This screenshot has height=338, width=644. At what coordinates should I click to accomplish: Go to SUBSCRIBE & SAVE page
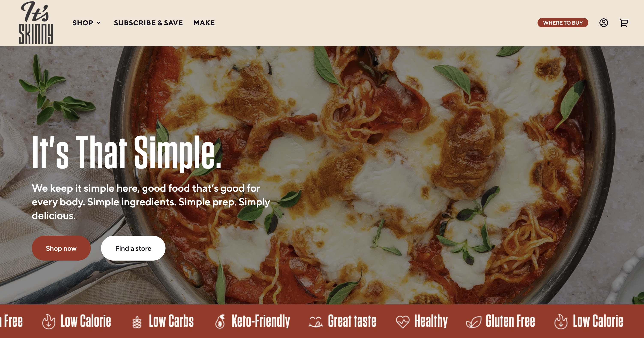[x=148, y=23]
